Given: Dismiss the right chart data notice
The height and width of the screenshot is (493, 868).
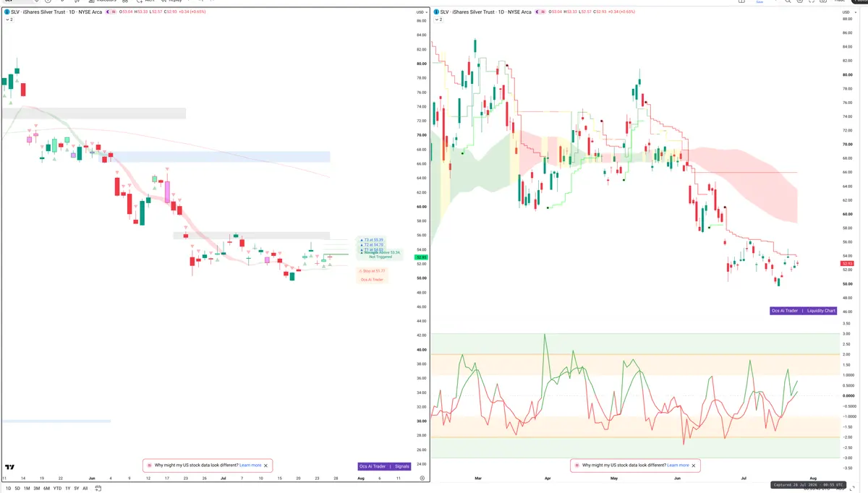Looking at the screenshot, I should pos(694,466).
